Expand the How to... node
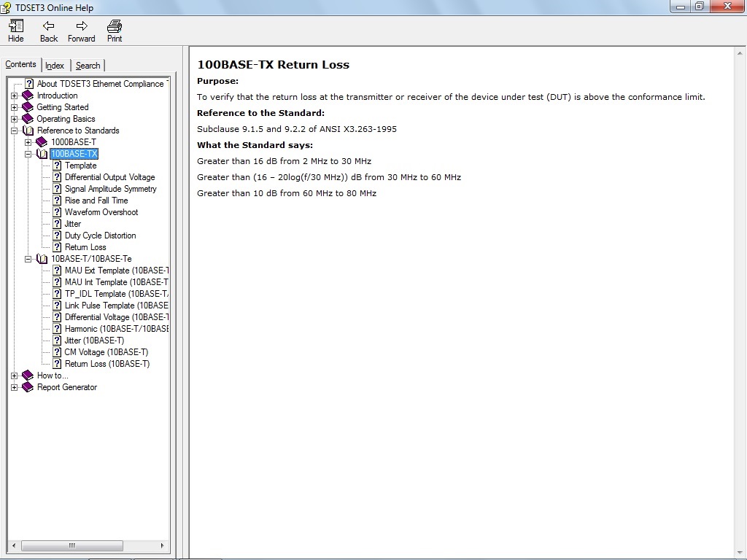Screen dimensions: 747x560 pyautogui.click(x=15, y=376)
